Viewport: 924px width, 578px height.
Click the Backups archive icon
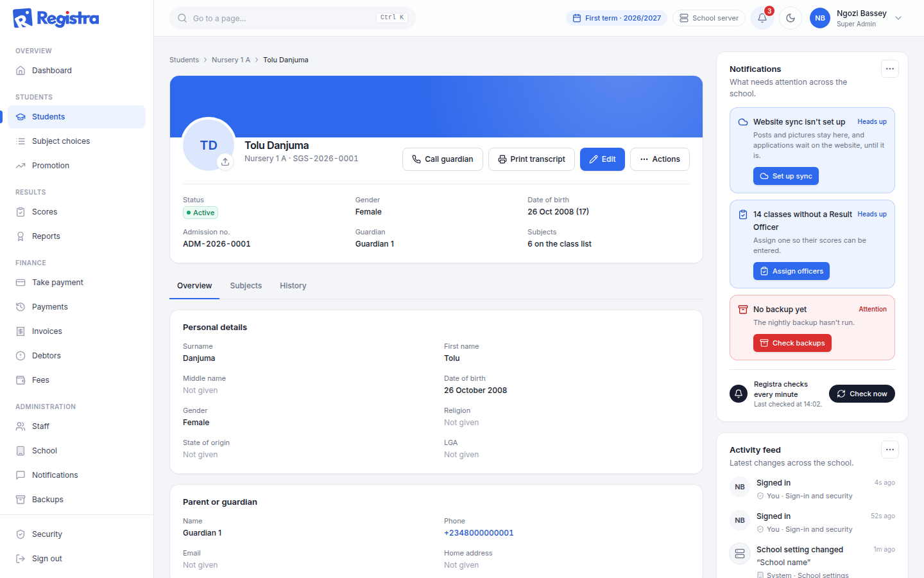[x=21, y=500]
